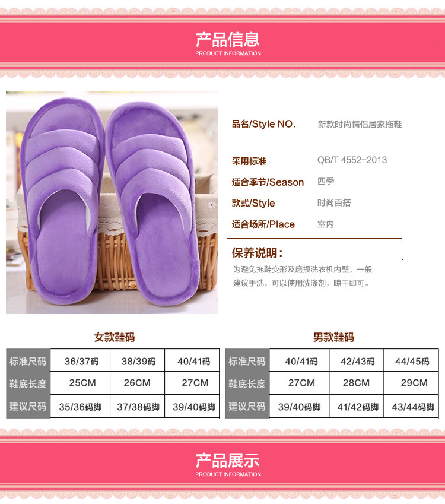
Task: Select the women's 40/41码 size cell
Action: [x=192, y=360]
